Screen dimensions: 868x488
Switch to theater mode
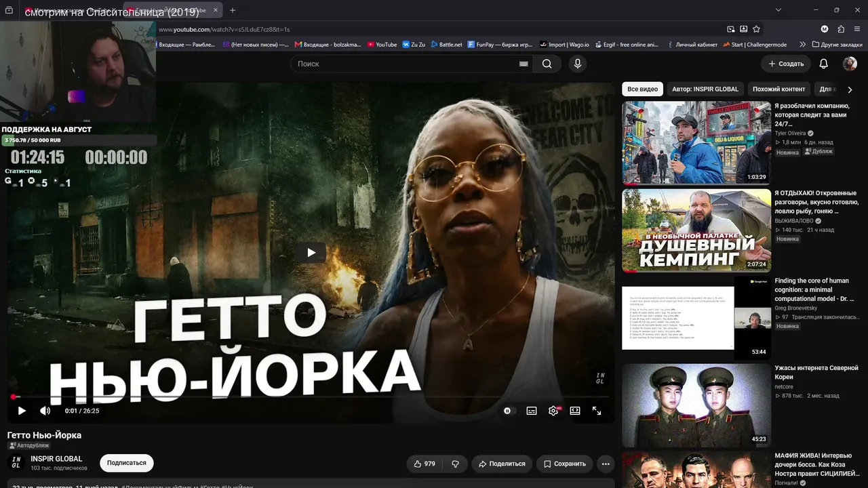point(575,411)
